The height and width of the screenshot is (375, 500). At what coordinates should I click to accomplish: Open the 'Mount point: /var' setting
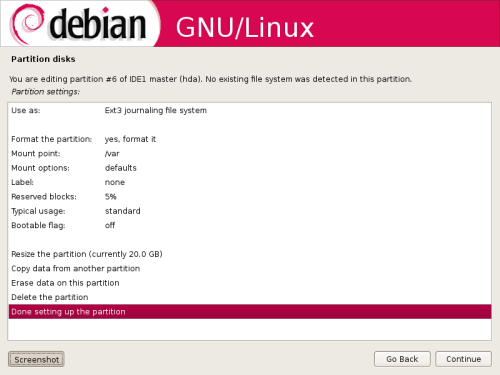coord(250,153)
